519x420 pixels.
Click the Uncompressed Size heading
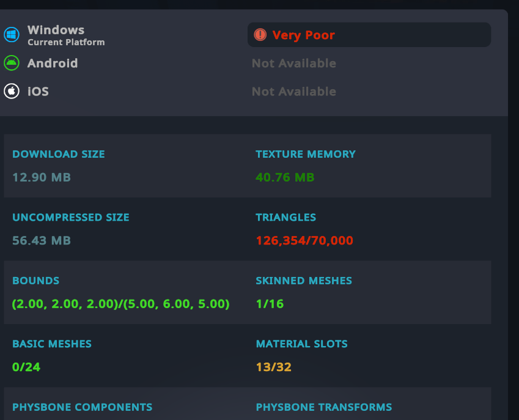pos(71,217)
